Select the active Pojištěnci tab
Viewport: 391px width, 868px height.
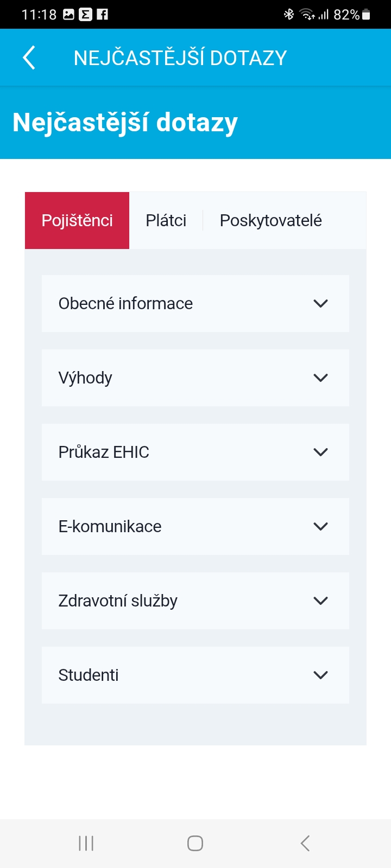(x=77, y=220)
